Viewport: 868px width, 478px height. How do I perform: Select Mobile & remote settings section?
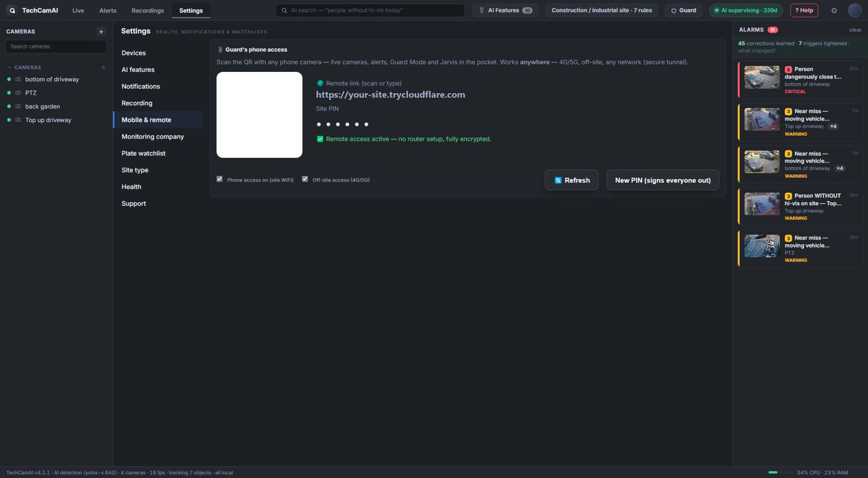(x=158, y=120)
